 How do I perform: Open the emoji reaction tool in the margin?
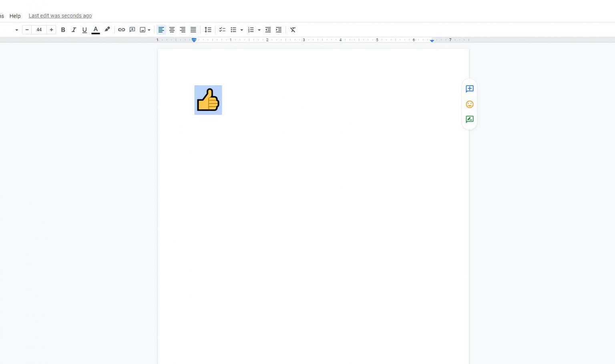(469, 104)
